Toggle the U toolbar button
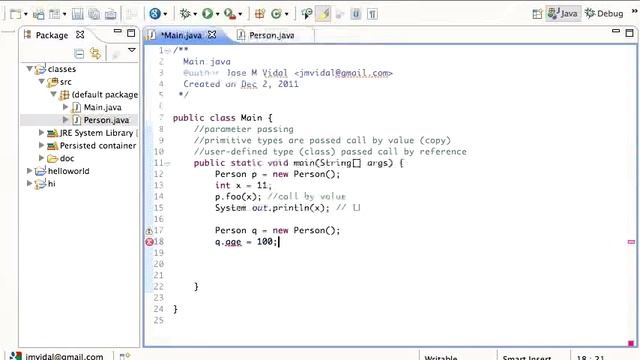640x360 pixels. pyautogui.click(x=356, y=14)
